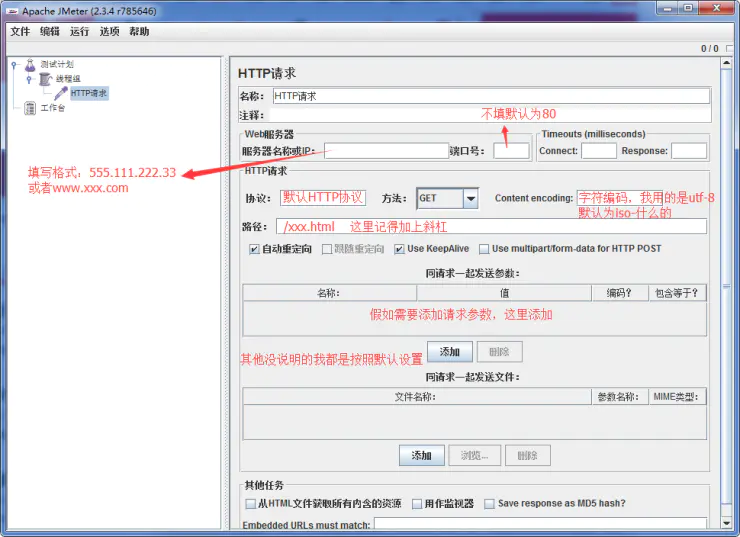Image resolution: width=740 pixels, height=537 pixels.
Task: Enable Save response as MD5 hash checkbox
Action: coord(490,504)
